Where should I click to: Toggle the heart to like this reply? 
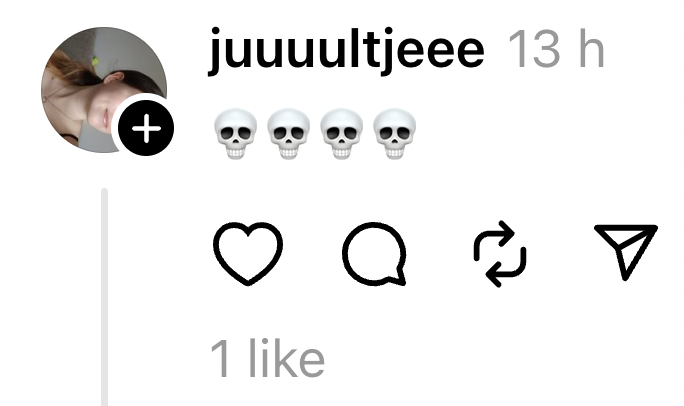coord(248,253)
